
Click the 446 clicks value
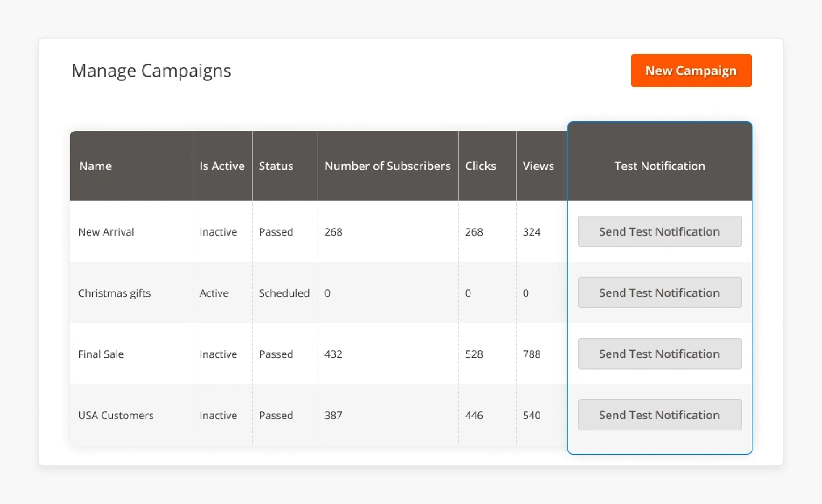[474, 415]
